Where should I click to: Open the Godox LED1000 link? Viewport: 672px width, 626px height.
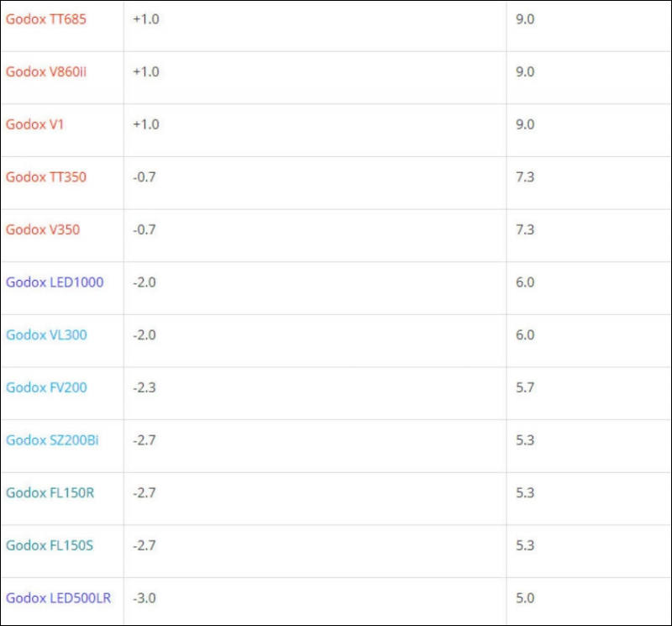click(x=55, y=282)
